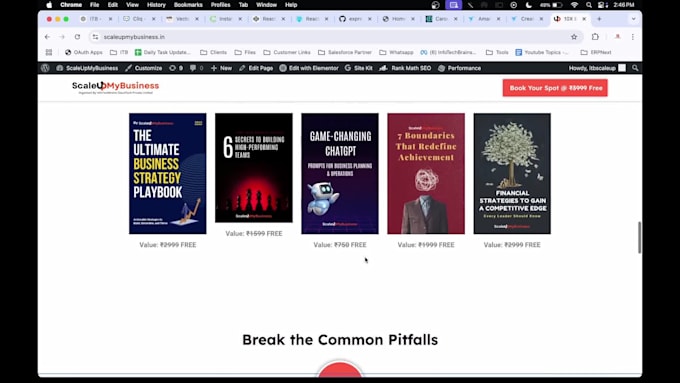Viewport: 680px width, 383px height.
Task: Open Rank Math SEO menu
Action: pyautogui.click(x=405, y=68)
